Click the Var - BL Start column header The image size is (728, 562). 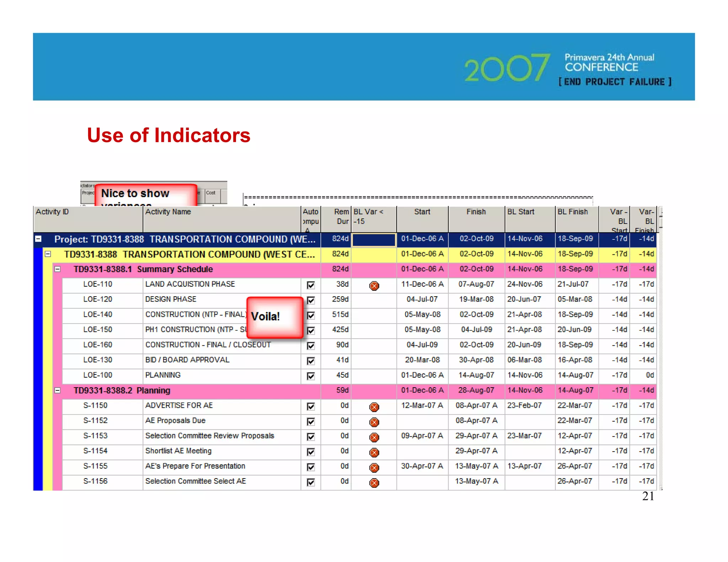coord(614,219)
